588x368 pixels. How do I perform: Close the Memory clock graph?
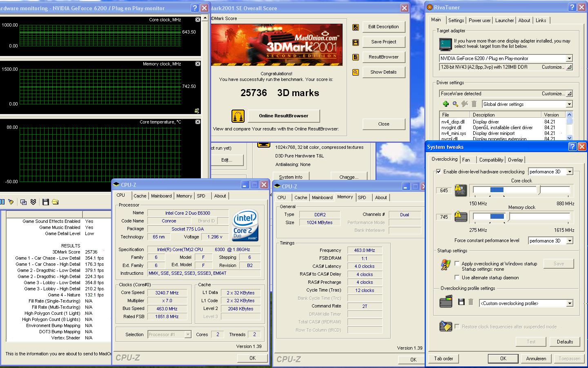pyautogui.click(x=198, y=64)
